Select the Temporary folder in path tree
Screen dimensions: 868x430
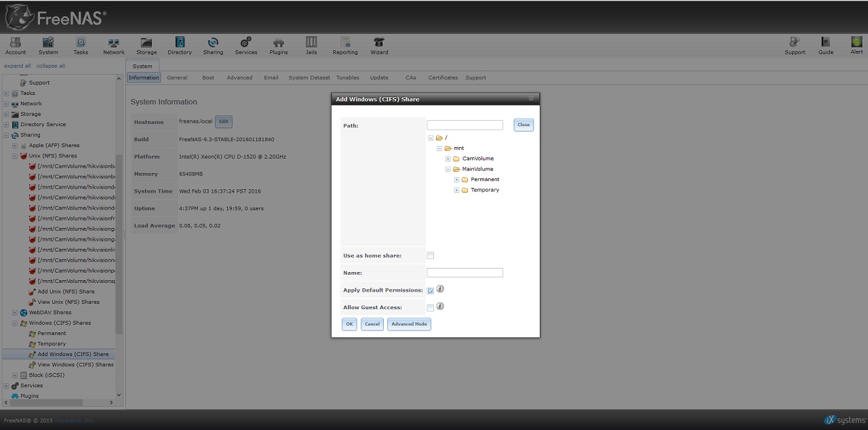click(x=485, y=190)
